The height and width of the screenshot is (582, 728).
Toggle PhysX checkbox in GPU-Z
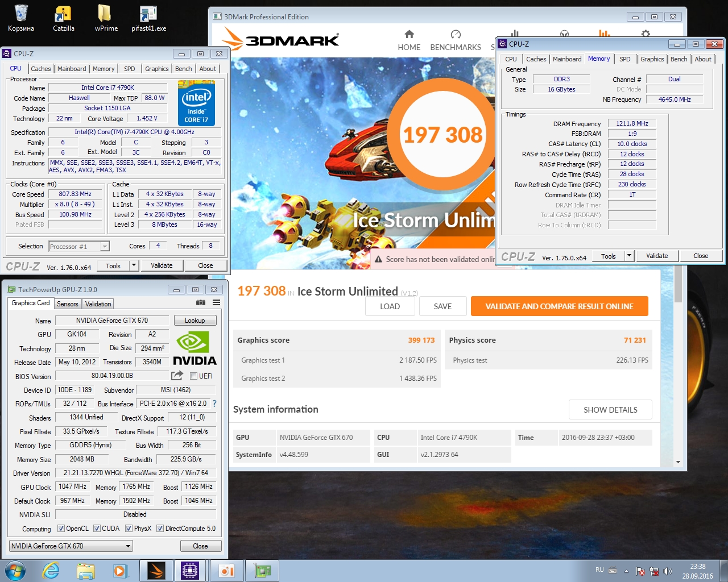click(x=129, y=528)
